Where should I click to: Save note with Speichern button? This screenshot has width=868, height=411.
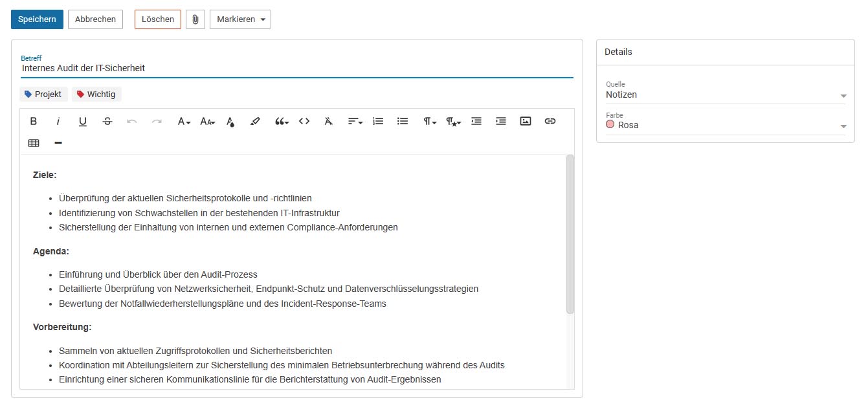tap(37, 19)
